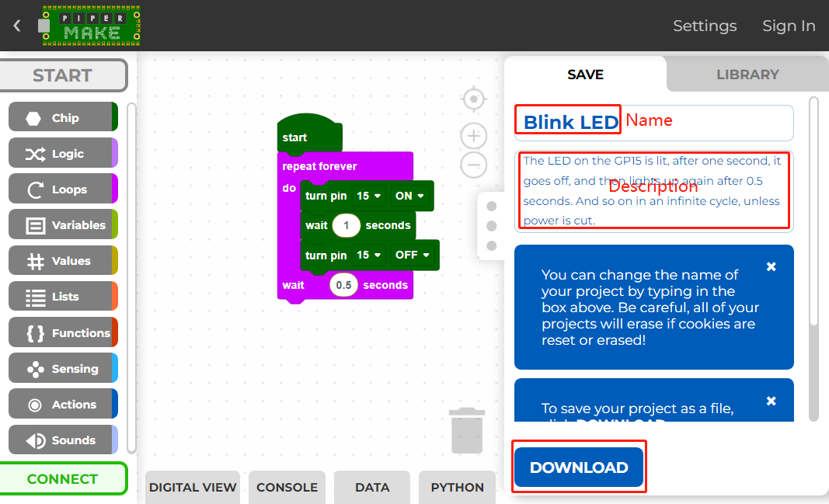Open the Functions block category
The image size is (829, 504).
63,332
